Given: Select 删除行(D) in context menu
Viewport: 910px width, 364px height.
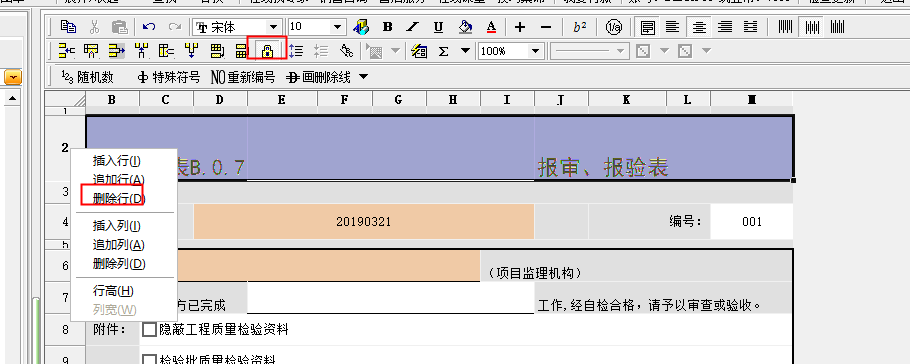Looking at the screenshot, I should 119,199.
